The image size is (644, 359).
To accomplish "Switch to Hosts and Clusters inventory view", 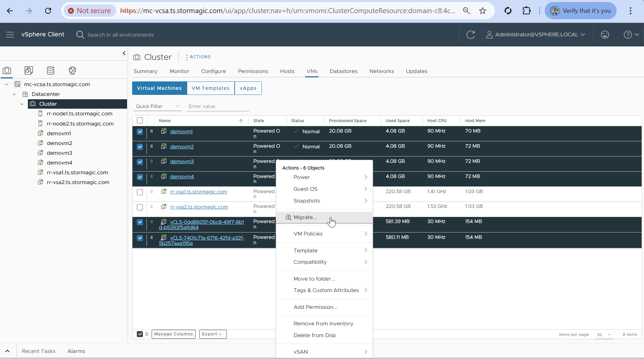I will pyautogui.click(x=7, y=70).
